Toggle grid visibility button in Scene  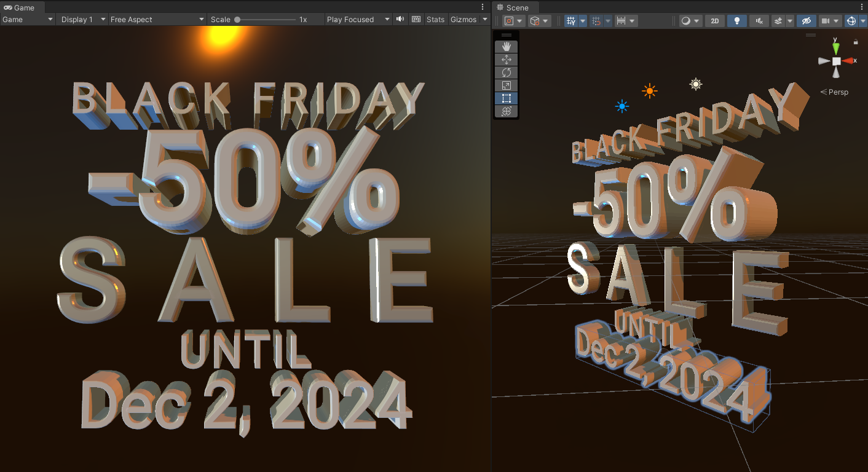click(x=571, y=21)
